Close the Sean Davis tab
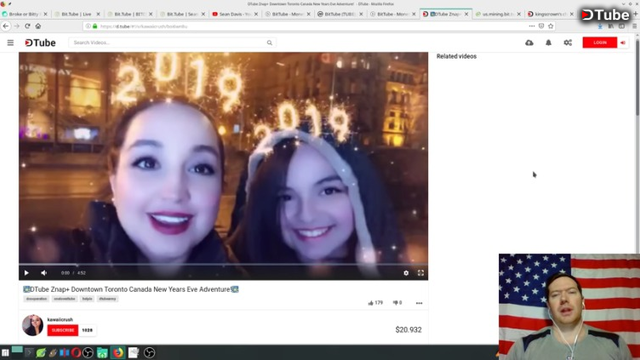This screenshot has height=360, width=640. (256, 14)
